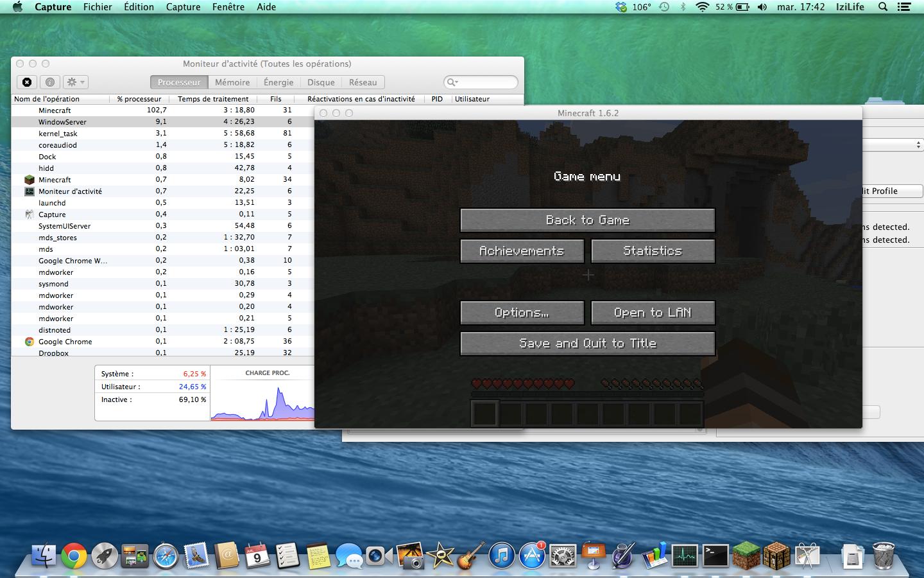Sort by % processeur column header
The image size is (924, 578).
pyautogui.click(x=139, y=99)
